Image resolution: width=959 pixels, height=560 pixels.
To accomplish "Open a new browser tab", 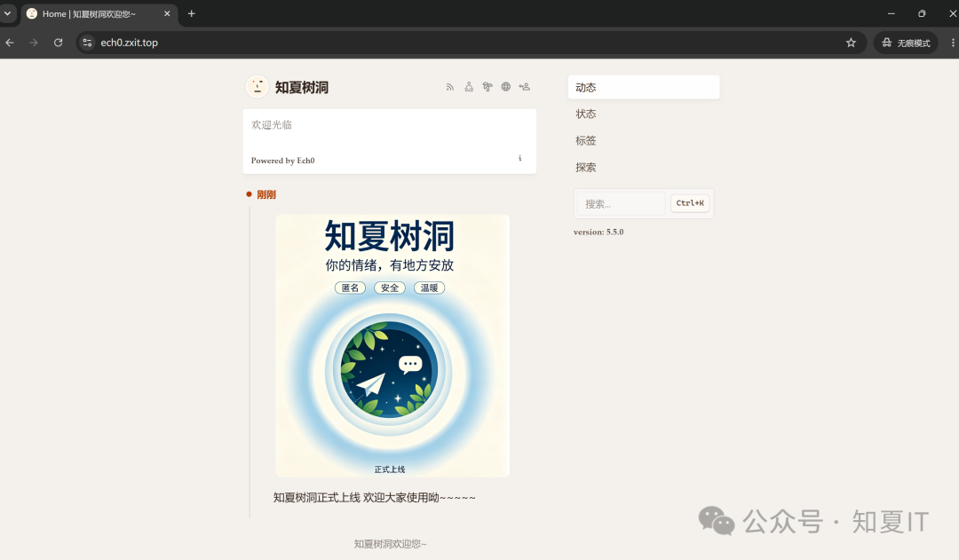I will 192,13.
